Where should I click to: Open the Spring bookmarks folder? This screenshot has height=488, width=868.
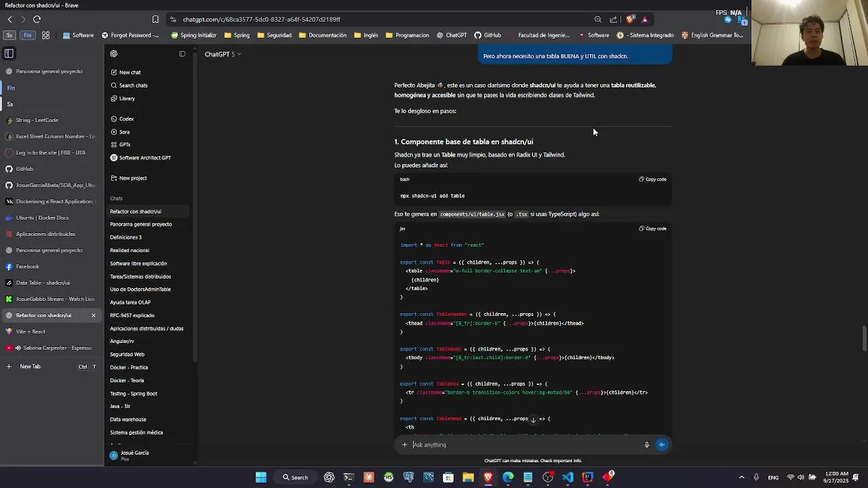(x=237, y=35)
